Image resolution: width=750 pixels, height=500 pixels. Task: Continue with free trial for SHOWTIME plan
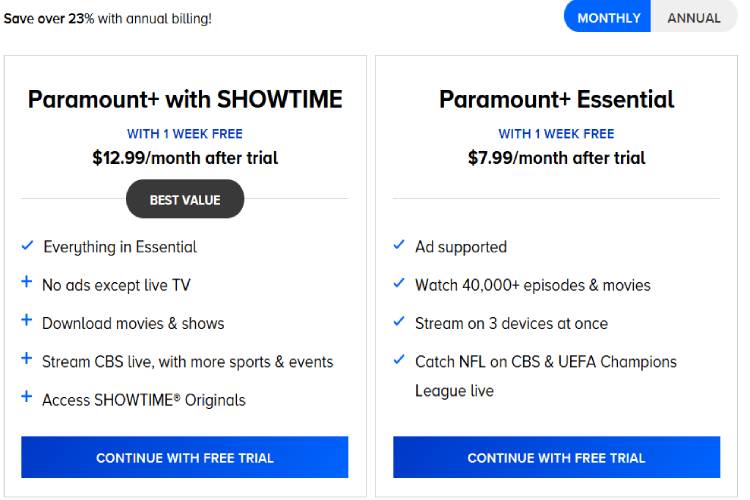(185, 458)
